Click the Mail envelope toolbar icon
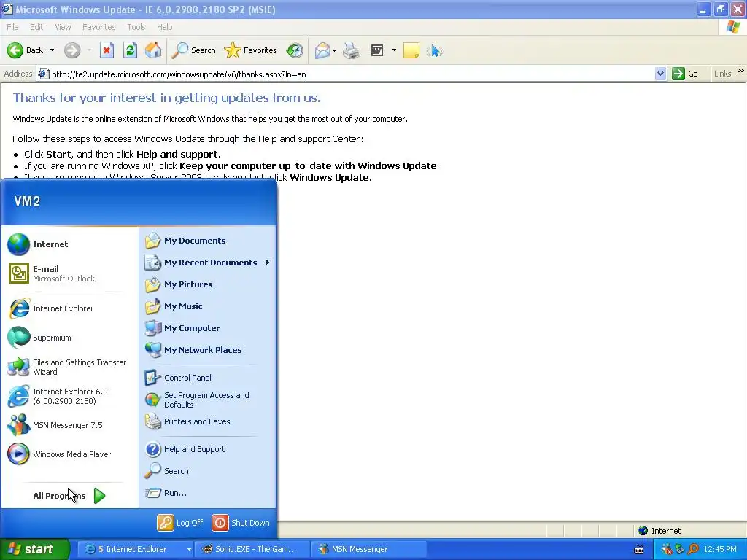747x560 pixels. coord(322,50)
